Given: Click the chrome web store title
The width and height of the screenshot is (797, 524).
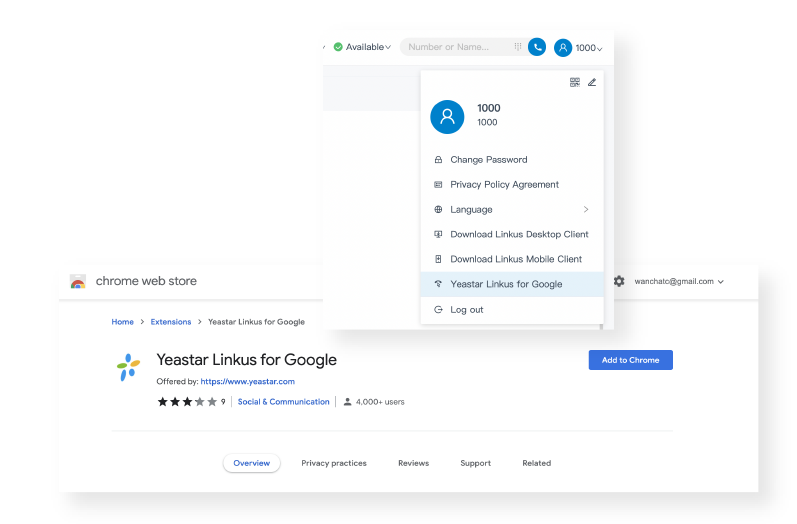Looking at the screenshot, I should [x=146, y=281].
